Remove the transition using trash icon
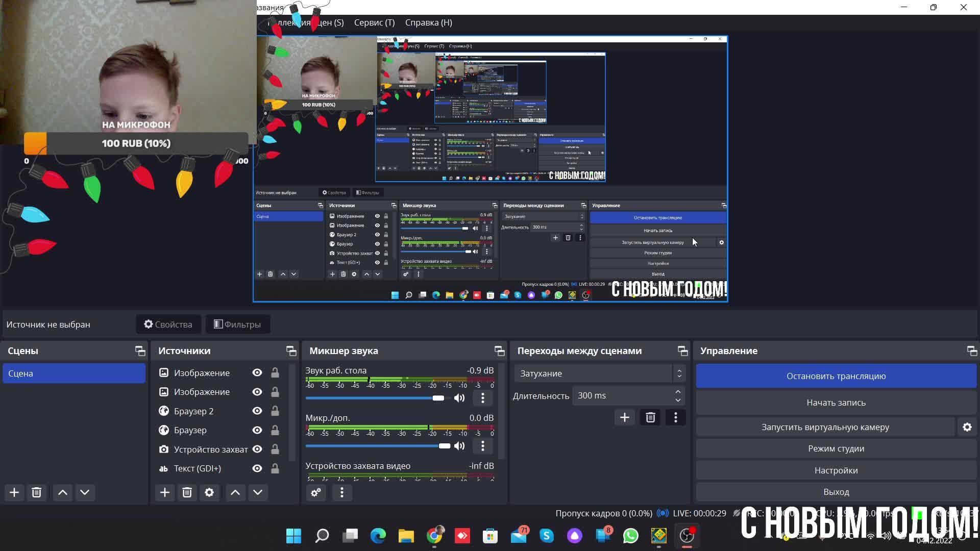The height and width of the screenshot is (551, 980). click(650, 417)
